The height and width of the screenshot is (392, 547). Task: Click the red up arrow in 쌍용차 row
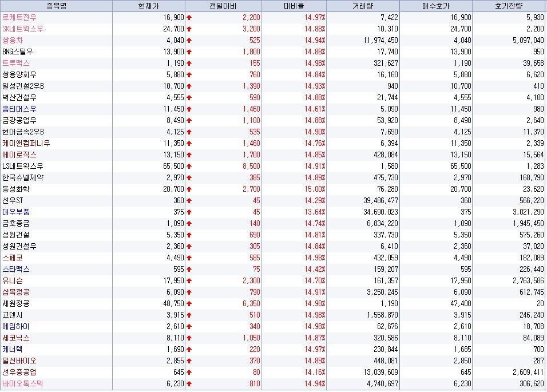(189, 41)
